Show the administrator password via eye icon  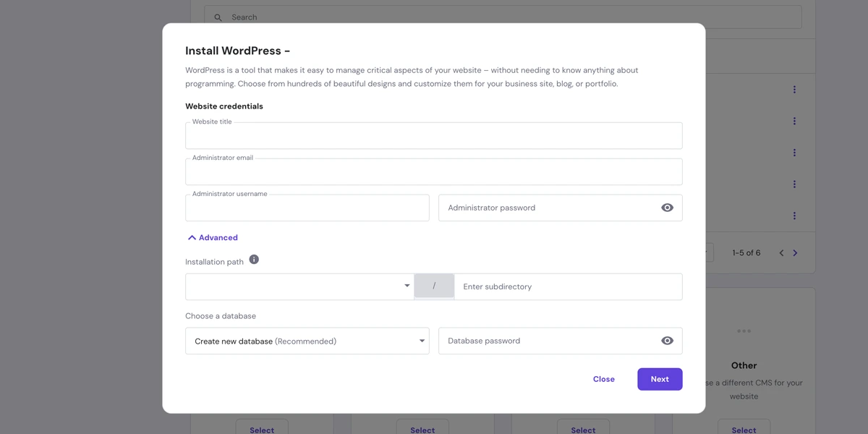(x=667, y=208)
